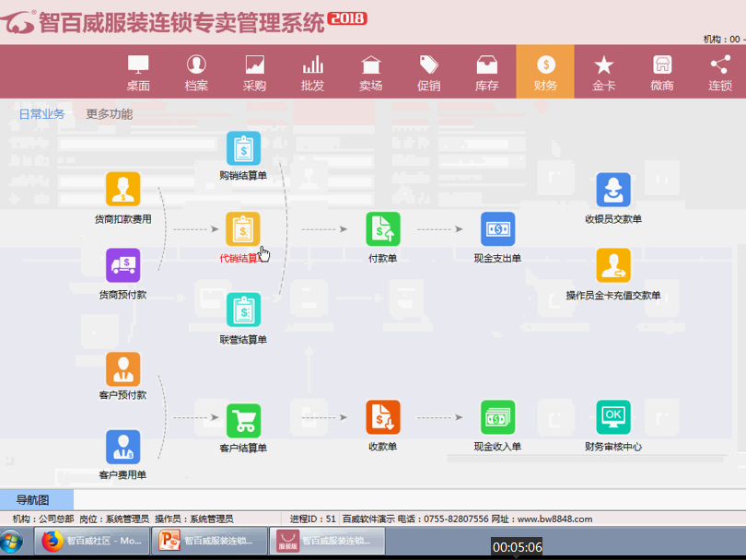This screenshot has height=560, width=746.
Task: Click the 付款单 icon
Action: coord(383,228)
